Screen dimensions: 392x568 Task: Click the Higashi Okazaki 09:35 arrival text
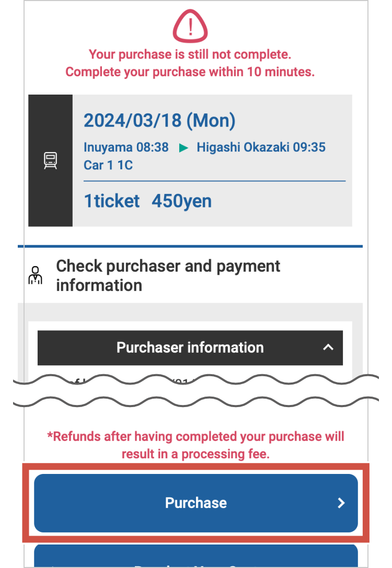tap(261, 147)
